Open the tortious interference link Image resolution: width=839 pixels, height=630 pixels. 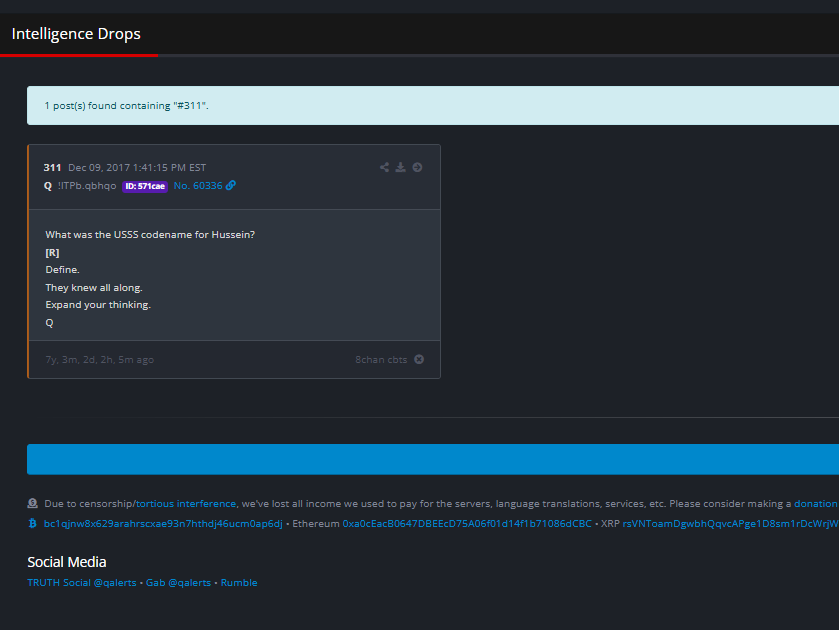tap(186, 504)
